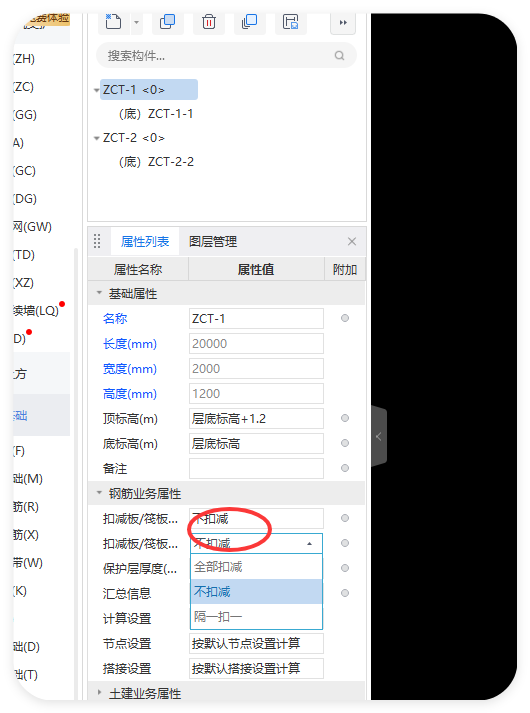
Task: Click the new component icon
Action: 113,21
